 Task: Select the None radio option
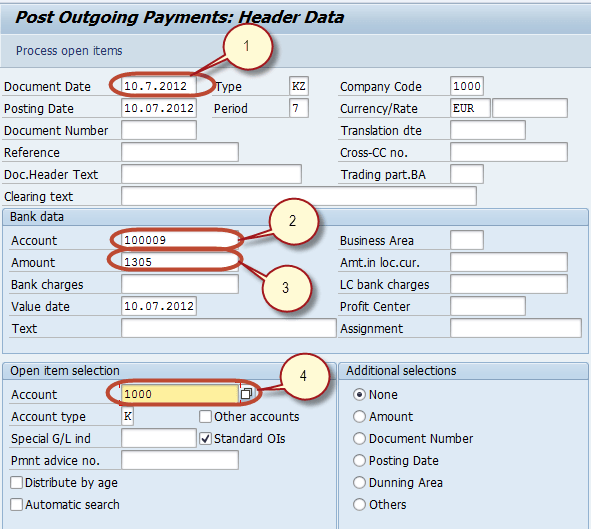click(359, 394)
